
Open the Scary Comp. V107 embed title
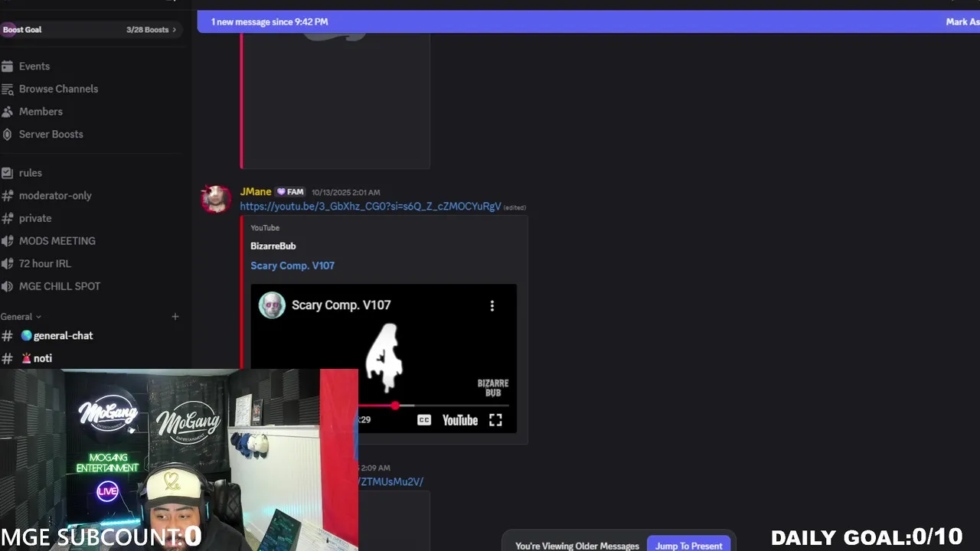pyautogui.click(x=292, y=266)
